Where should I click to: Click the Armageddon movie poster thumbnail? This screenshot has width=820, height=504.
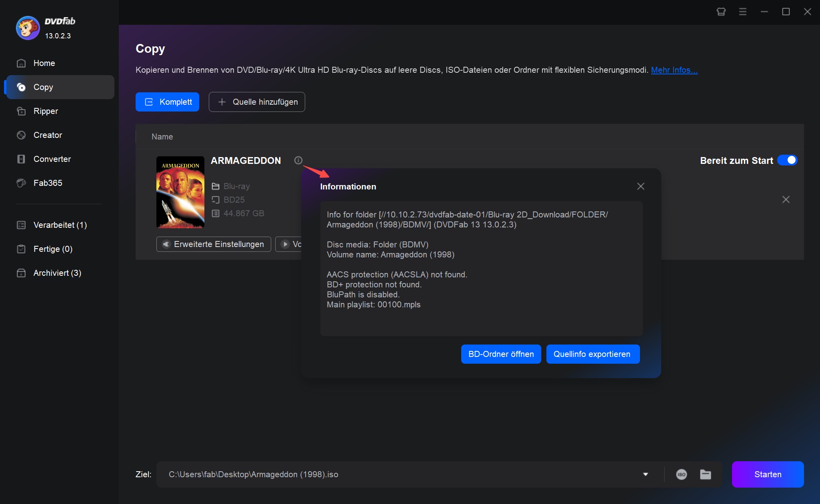[x=180, y=192]
